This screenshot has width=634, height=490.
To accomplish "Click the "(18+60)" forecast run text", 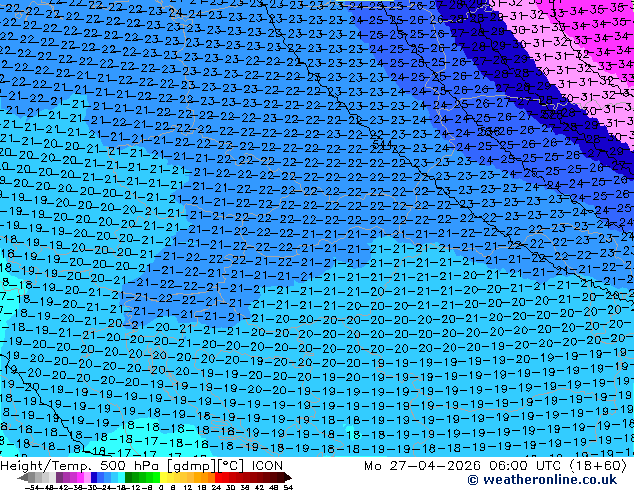I will pyautogui.click(x=598, y=466).
